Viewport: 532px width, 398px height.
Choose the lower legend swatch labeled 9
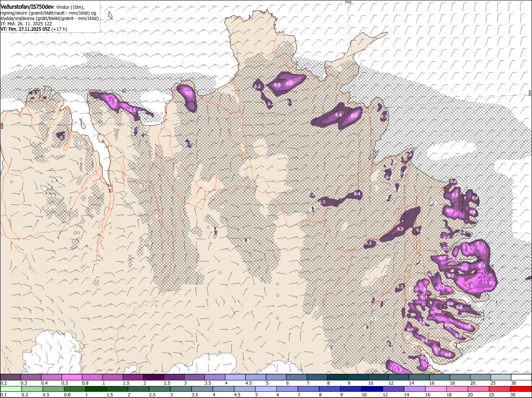(x=350, y=389)
